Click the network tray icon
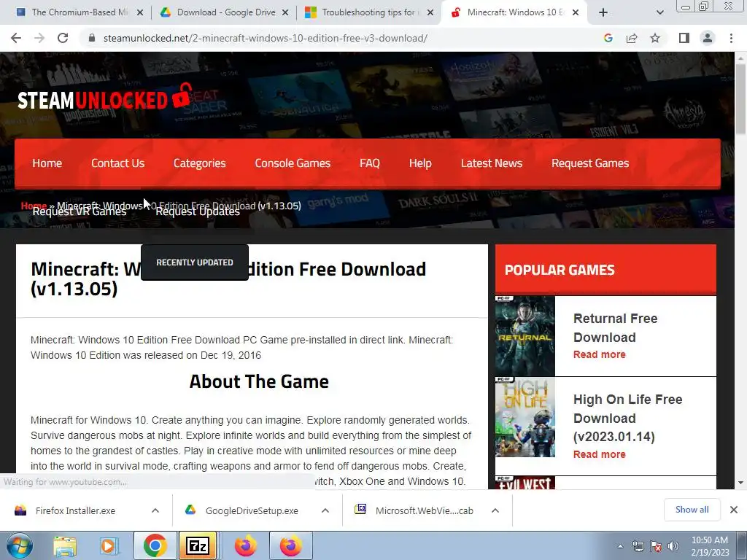The height and width of the screenshot is (560, 747). pyautogui.click(x=638, y=546)
